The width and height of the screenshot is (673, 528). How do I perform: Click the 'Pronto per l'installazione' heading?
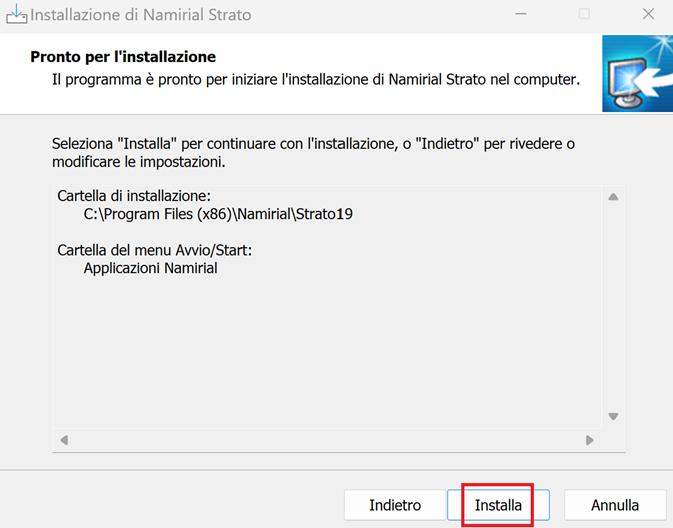[x=123, y=57]
